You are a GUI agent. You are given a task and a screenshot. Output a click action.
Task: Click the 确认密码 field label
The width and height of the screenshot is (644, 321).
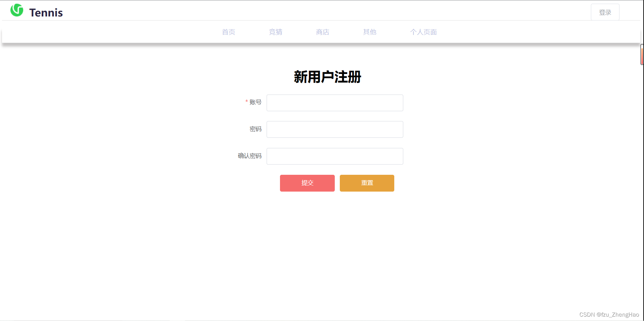[249, 156]
